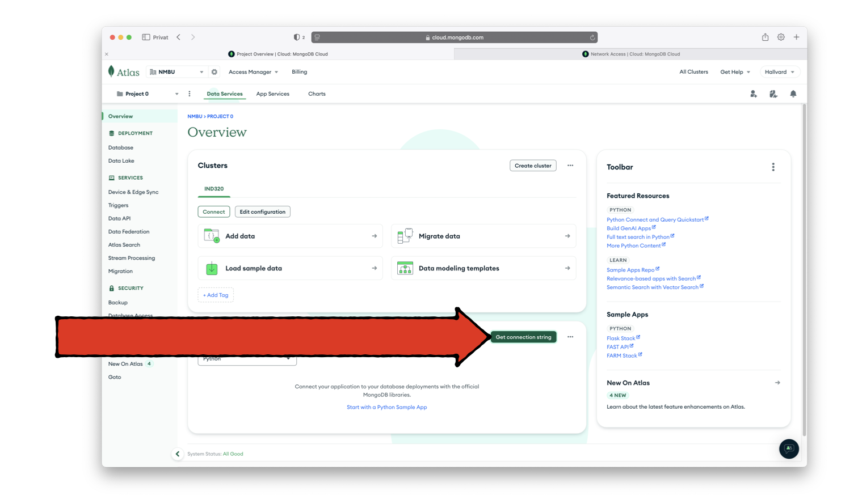
Task: Open Atlas Search in sidebar
Action: (124, 245)
